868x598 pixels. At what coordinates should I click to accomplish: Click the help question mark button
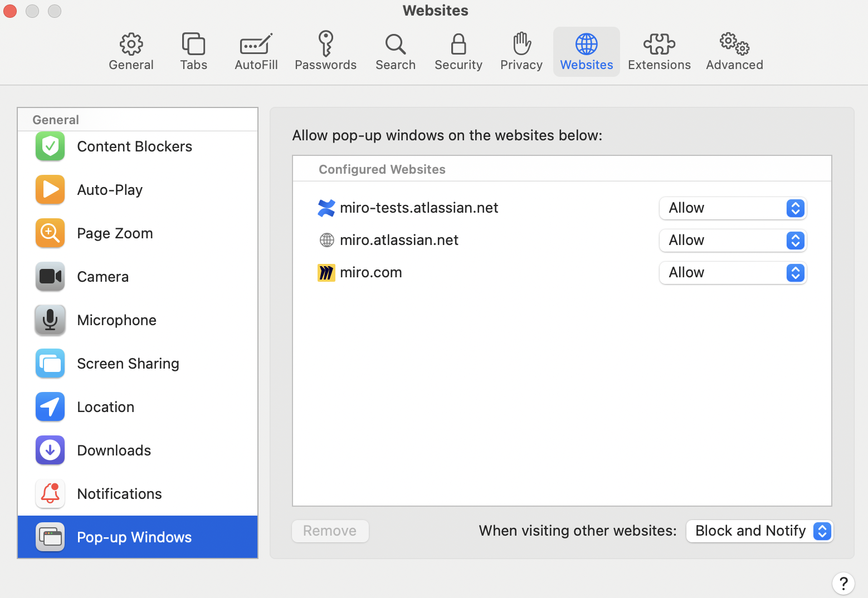coord(843,584)
